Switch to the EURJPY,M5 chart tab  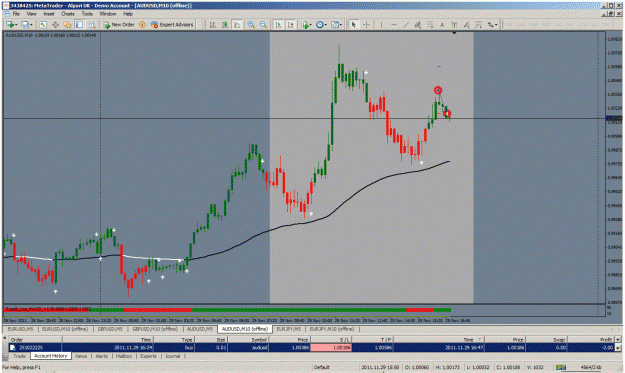click(289, 329)
